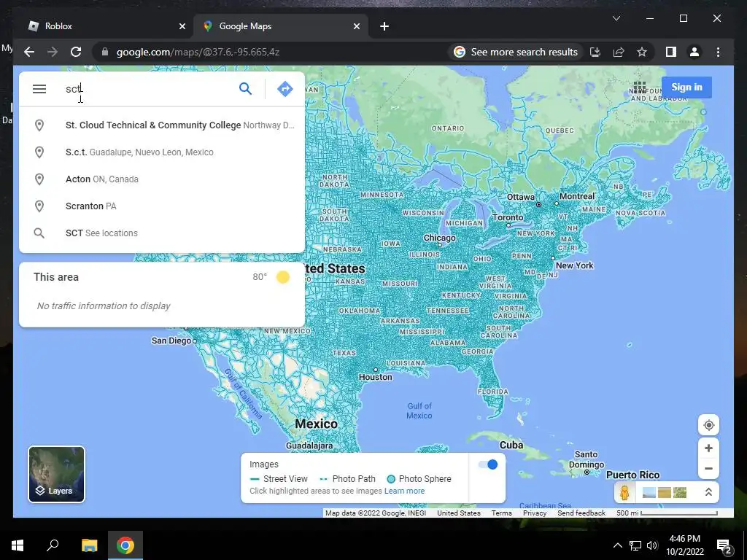Click the Send feedback link
Viewport: 747px width, 560px height.
581,513
